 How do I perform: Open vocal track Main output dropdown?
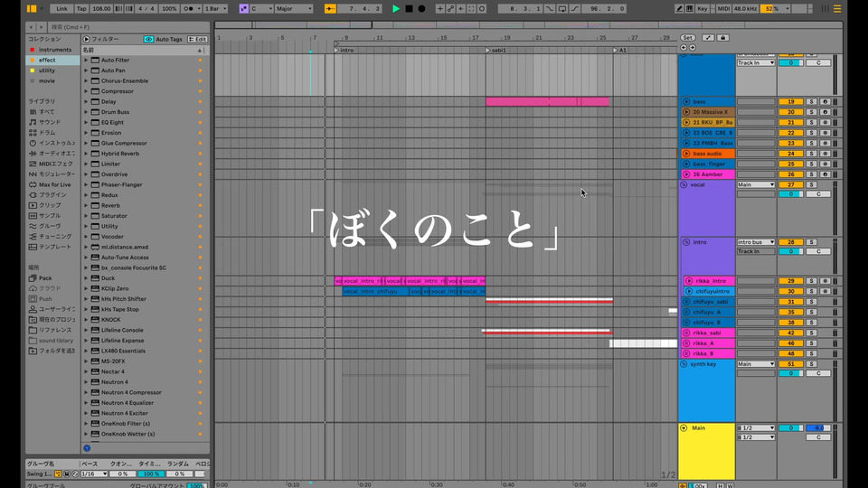point(756,184)
